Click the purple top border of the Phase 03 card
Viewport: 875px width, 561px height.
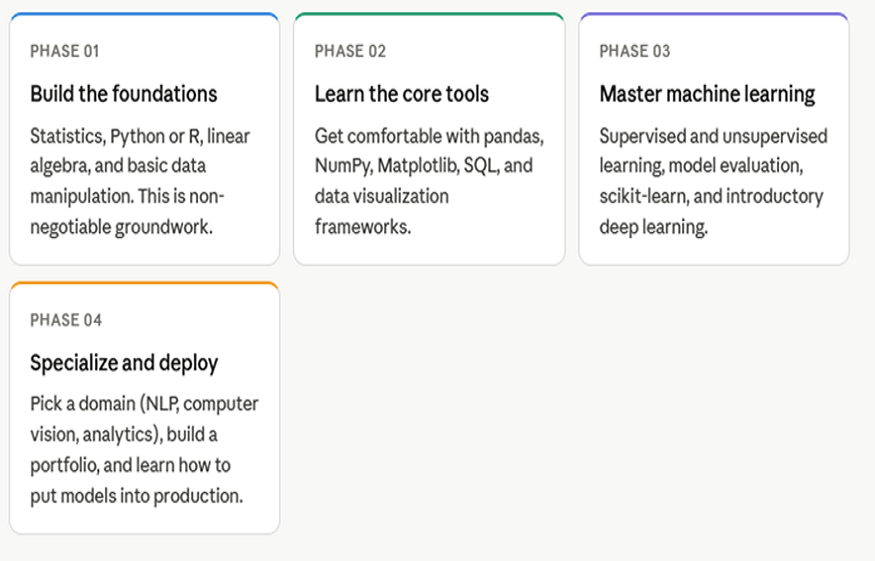[714, 15]
